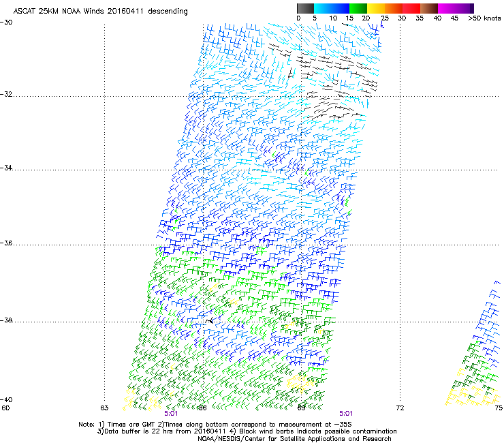The height and width of the screenshot is (443, 504).
Task: Click the '75' longitude axis label
Action: click(x=499, y=408)
